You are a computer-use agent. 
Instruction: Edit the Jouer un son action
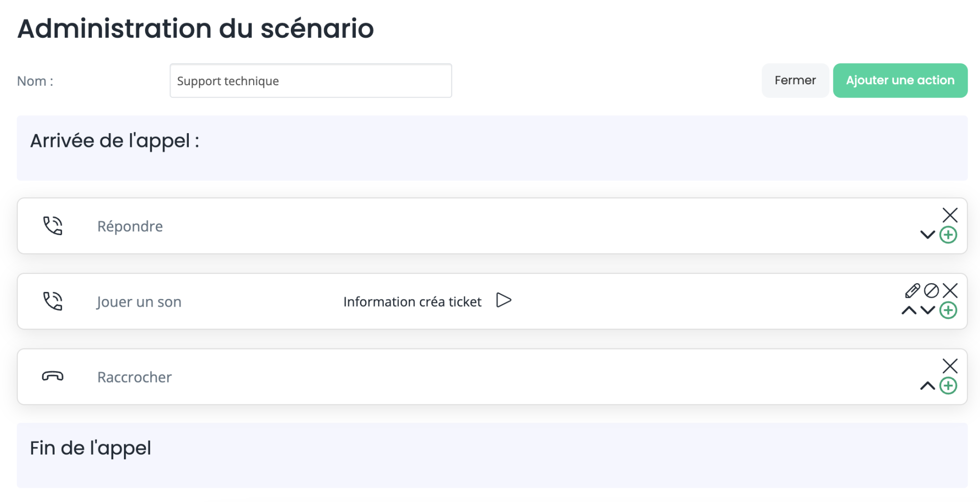click(x=912, y=291)
